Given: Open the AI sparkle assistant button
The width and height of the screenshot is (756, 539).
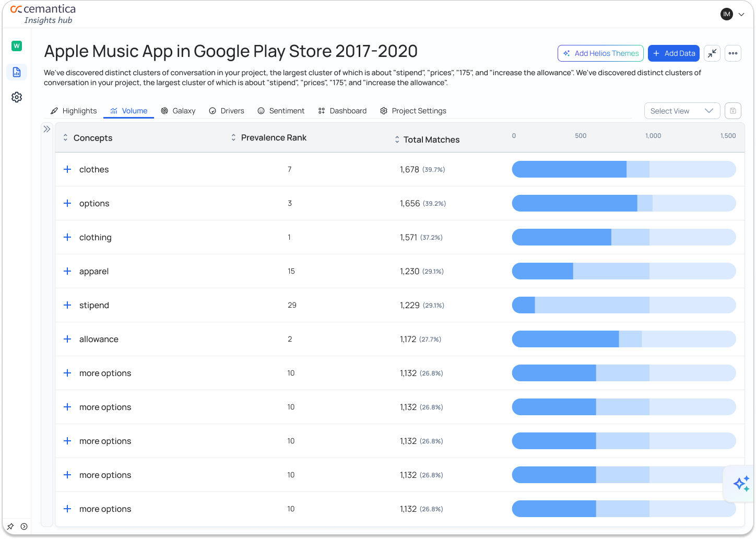Looking at the screenshot, I should 741,484.
